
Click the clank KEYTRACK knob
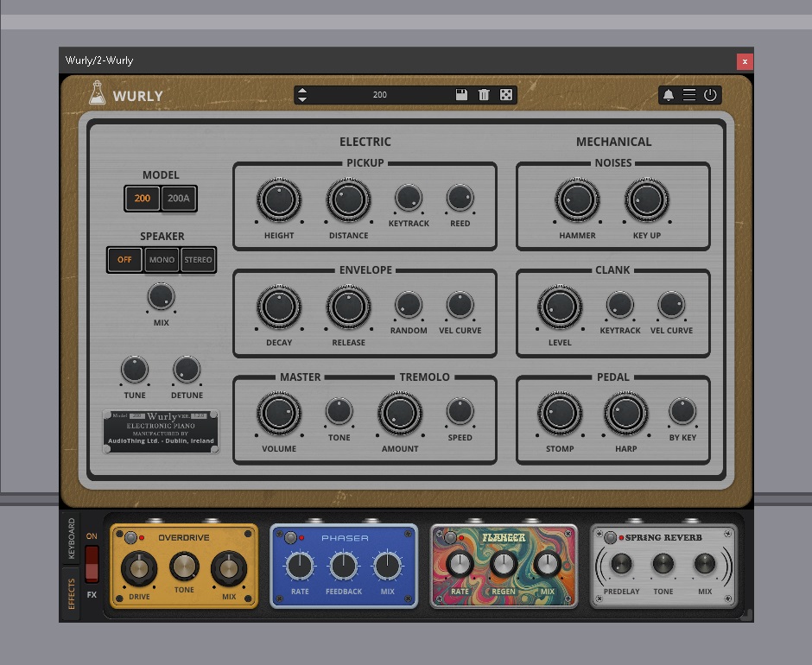coord(620,305)
